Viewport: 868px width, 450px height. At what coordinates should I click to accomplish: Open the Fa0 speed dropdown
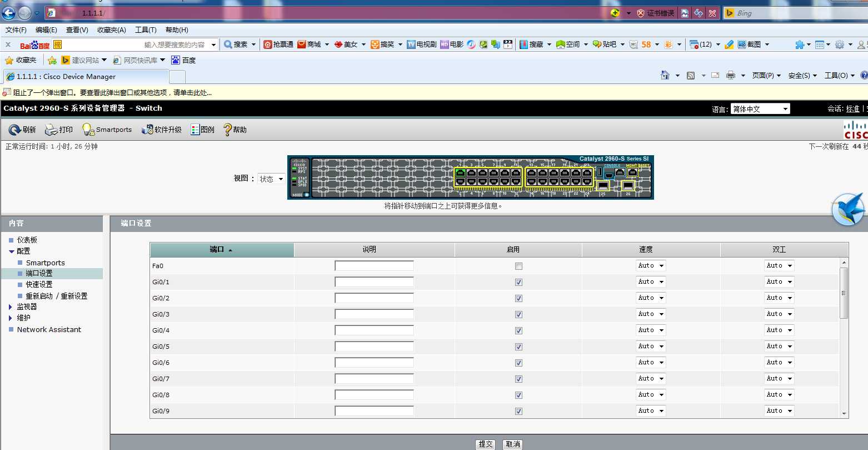[x=651, y=266]
